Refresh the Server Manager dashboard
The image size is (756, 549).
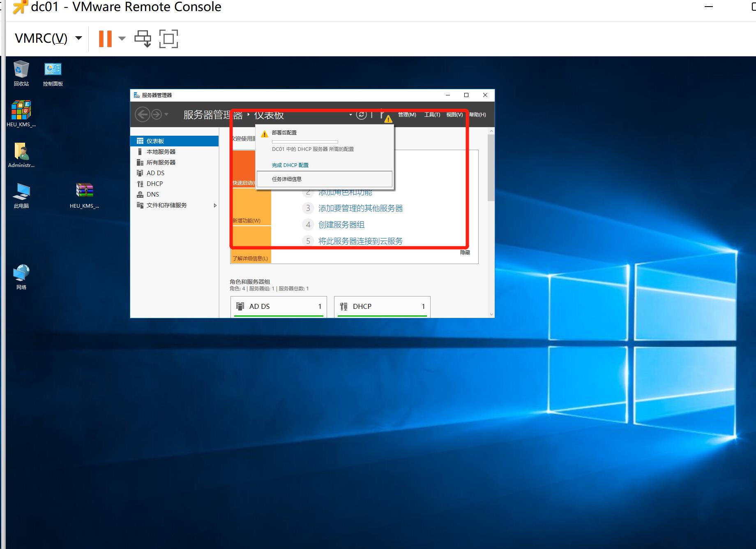[361, 115]
